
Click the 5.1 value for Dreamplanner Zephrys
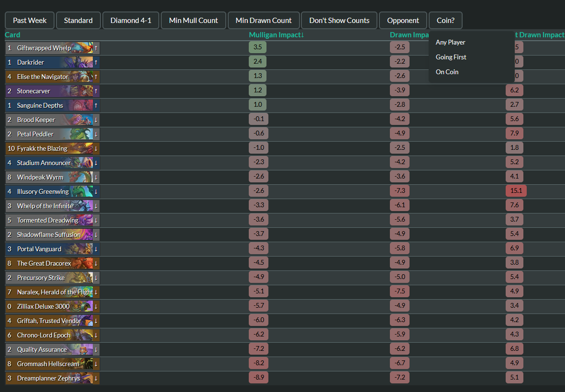coord(514,377)
